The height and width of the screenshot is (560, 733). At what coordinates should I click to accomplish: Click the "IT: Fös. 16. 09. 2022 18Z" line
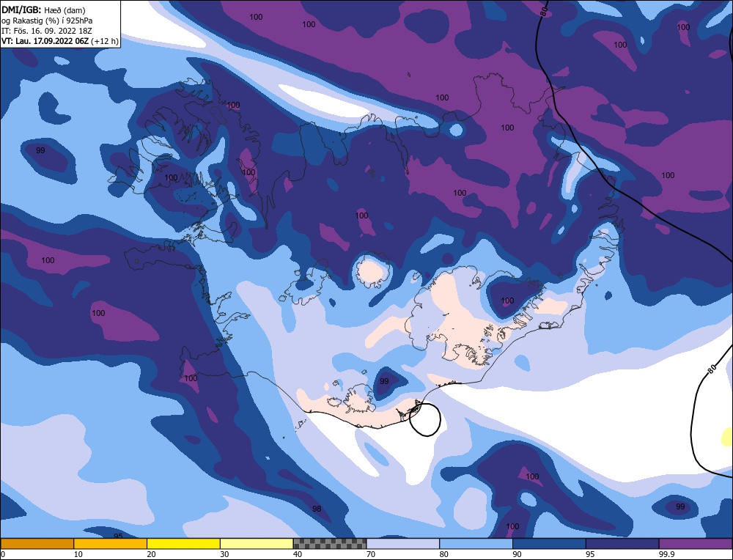(46, 30)
